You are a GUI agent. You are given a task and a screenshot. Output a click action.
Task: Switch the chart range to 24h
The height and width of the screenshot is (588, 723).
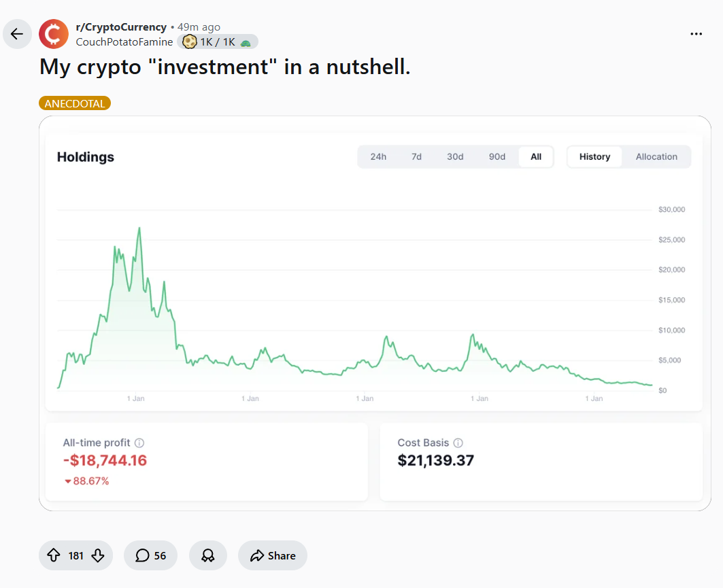coord(378,156)
